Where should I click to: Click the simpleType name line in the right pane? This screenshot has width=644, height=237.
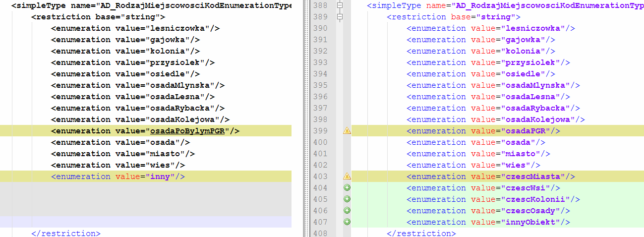[505, 5]
